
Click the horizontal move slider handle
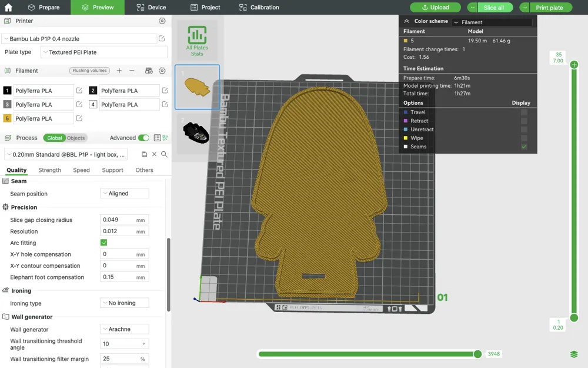tap(477, 354)
